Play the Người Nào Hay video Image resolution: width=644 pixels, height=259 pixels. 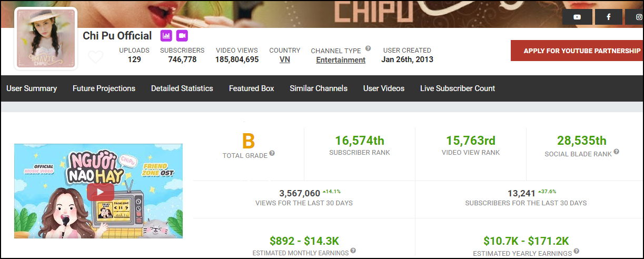tap(100, 192)
